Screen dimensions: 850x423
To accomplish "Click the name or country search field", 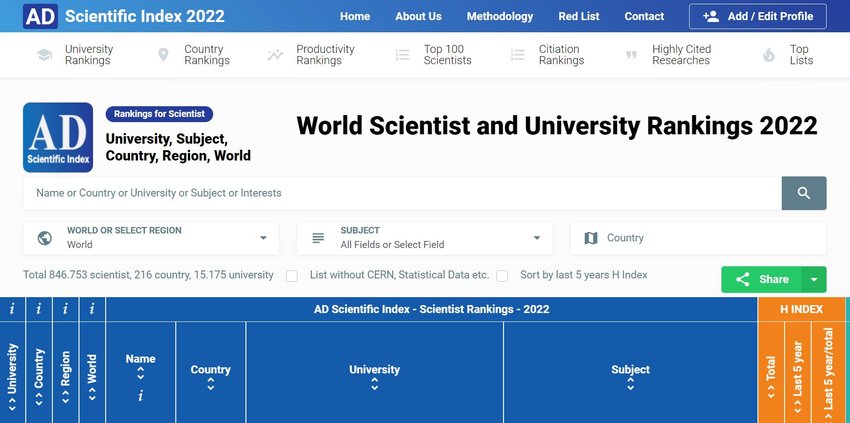I will click(402, 193).
